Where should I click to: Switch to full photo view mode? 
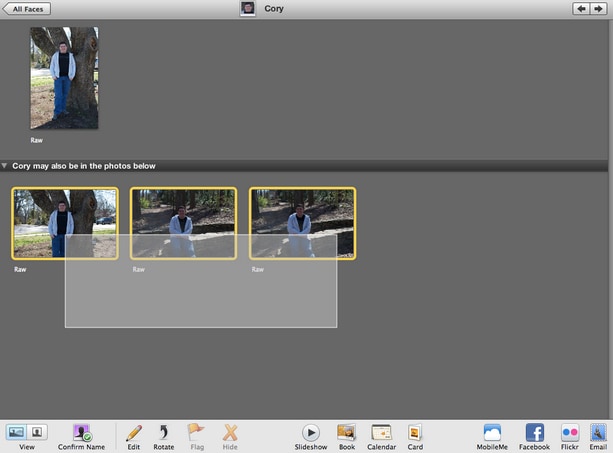click(16, 432)
